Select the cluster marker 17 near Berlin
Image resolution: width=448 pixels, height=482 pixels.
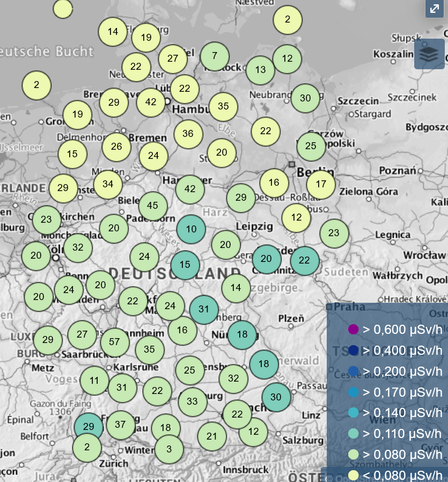coord(321,185)
